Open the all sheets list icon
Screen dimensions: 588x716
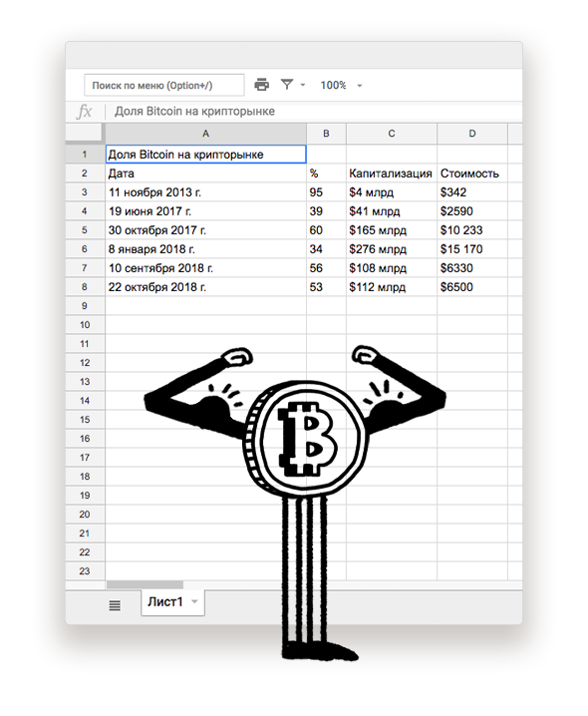coord(115,606)
